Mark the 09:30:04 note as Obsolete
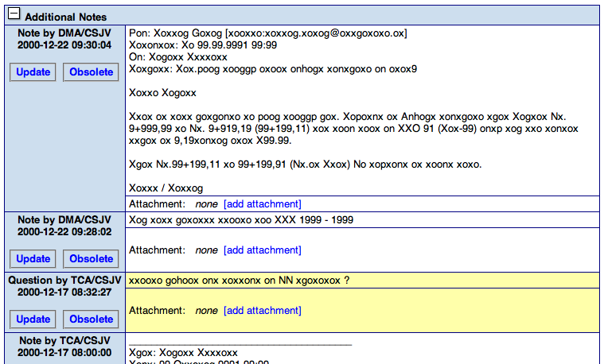Screen dimensions: 604x364 pyautogui.click(x=92, y=72)
